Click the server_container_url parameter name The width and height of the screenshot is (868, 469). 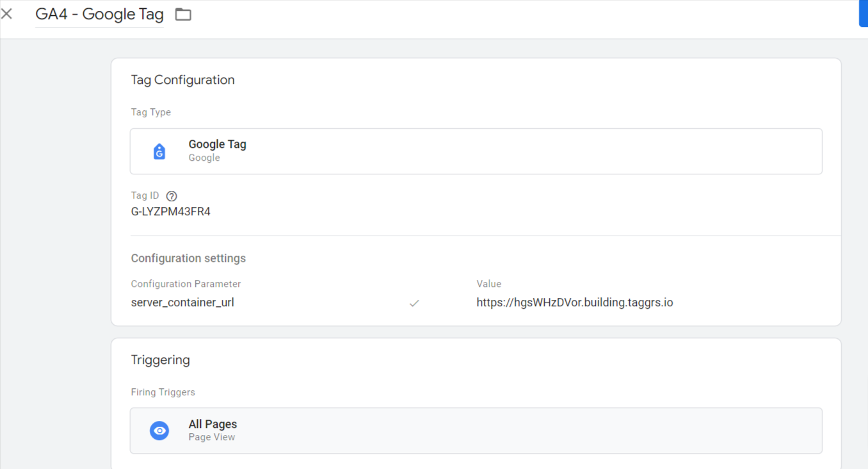[182, 302]
